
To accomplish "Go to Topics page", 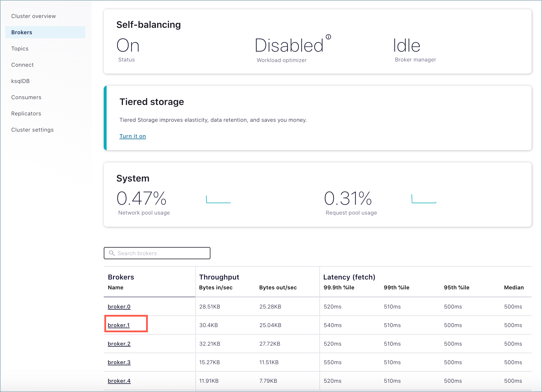I will coord(20,49).
